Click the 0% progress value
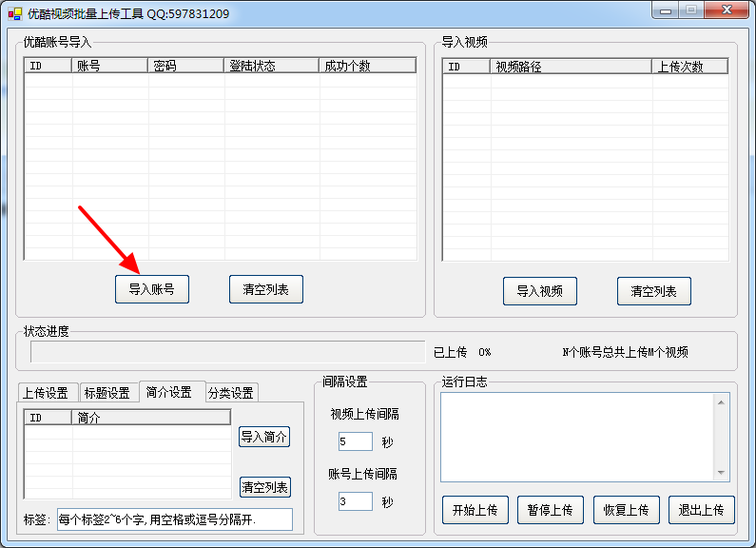This screenshot has height=548, width=756. coord(485,352)
